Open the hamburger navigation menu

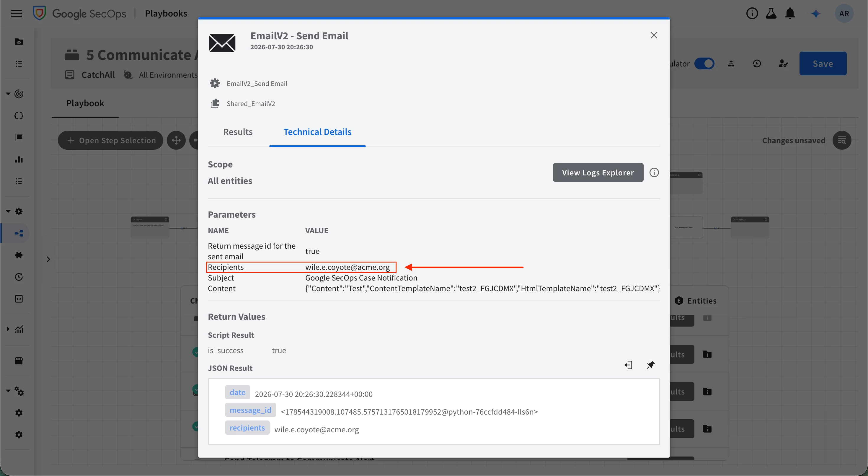pyautogui.click(x=16, y=14)
